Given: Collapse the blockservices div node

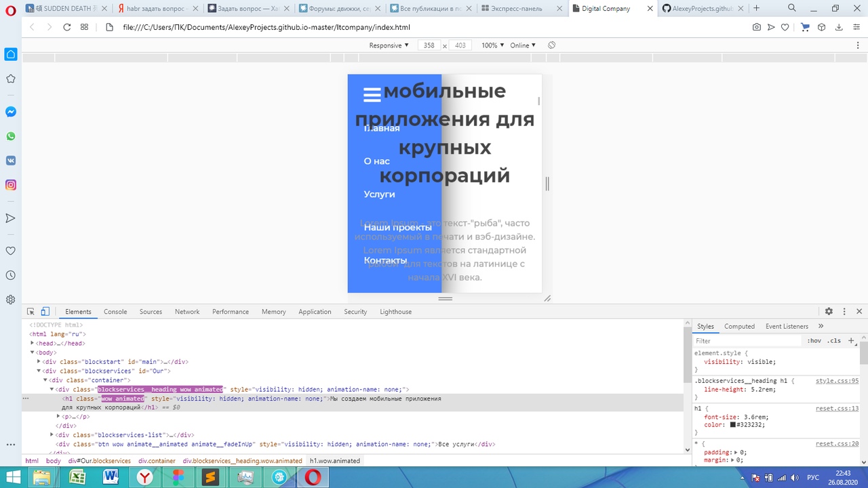Looking at the screenshot, I should tap(39, 371).
